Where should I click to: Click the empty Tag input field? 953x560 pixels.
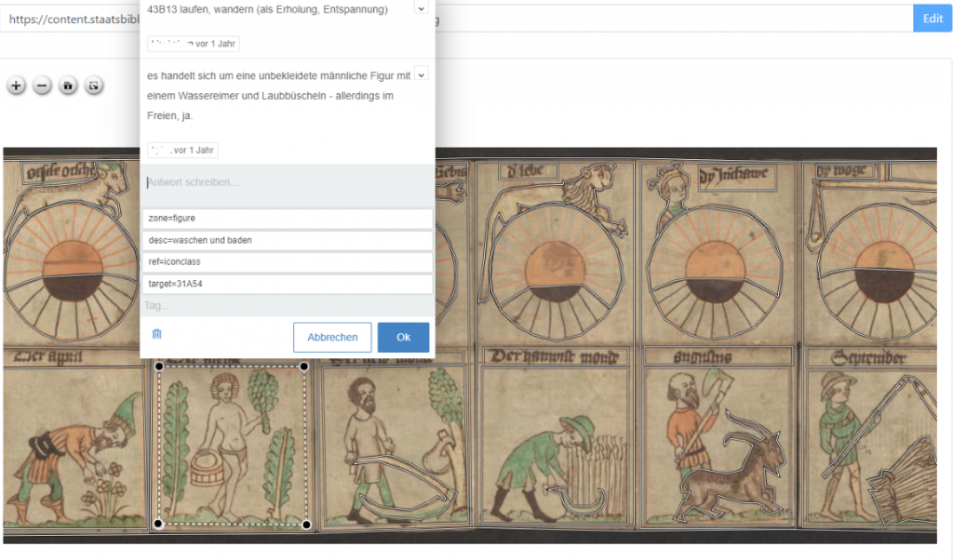pos(288,305)
